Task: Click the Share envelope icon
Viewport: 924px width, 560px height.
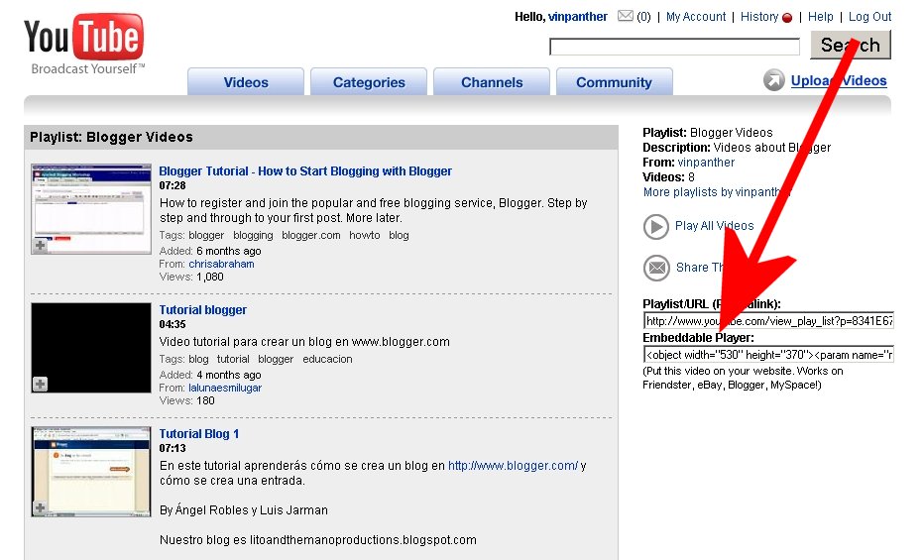Action: [656, 268]
